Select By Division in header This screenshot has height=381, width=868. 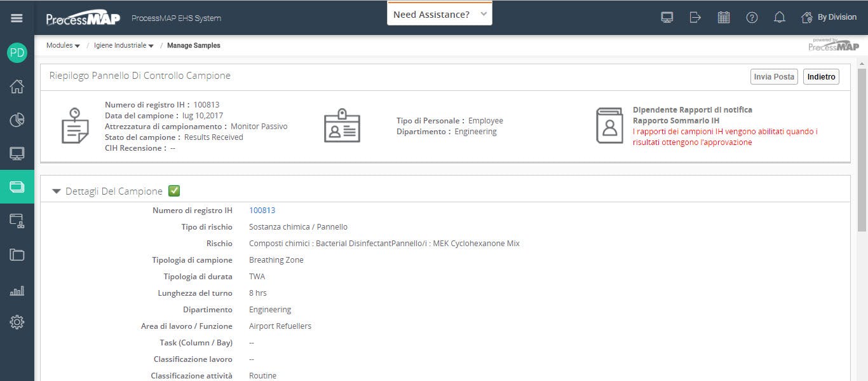pos(829,17)
